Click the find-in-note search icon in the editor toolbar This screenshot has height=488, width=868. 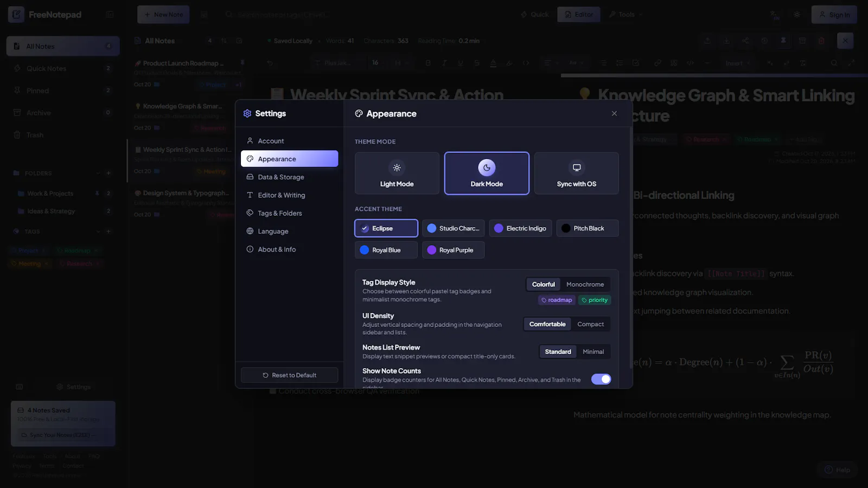coord(834,63)
